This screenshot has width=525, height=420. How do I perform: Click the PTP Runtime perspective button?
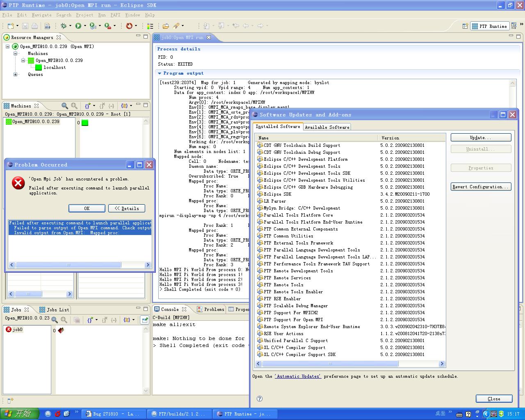coord(490,26)
